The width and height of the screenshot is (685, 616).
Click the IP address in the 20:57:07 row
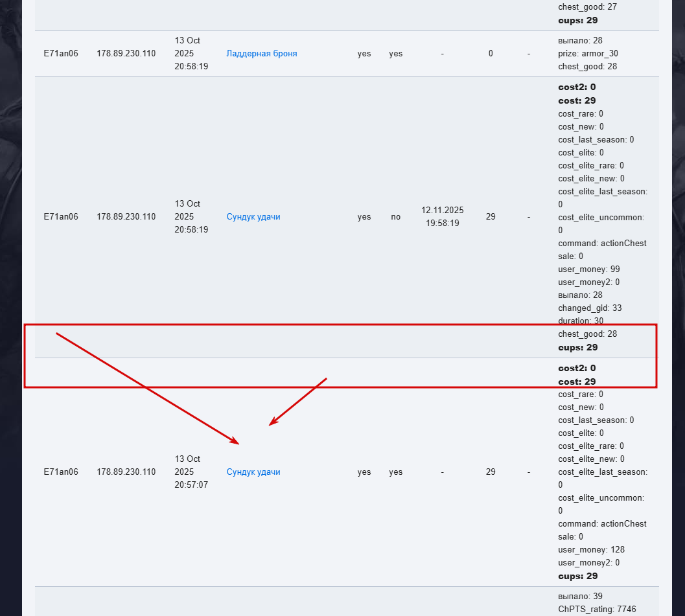tap(126, 472)
